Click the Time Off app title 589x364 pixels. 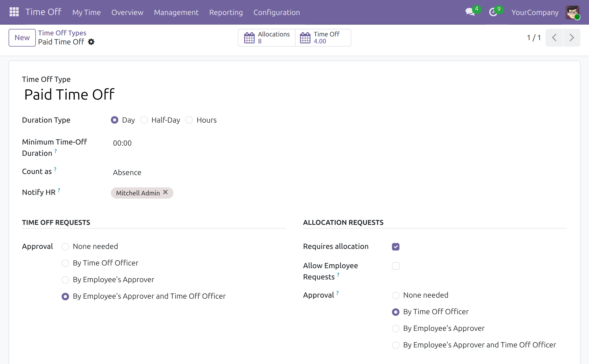tap(43, 12)
